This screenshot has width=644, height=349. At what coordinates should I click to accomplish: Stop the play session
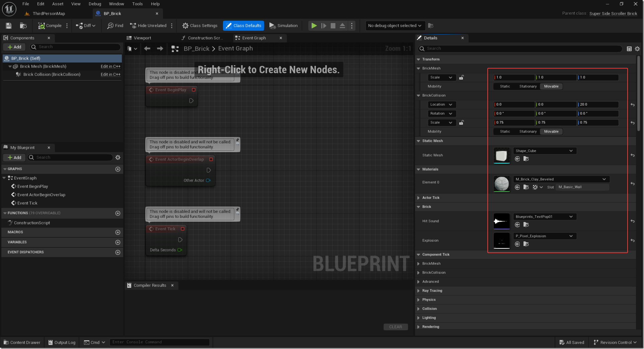[333, 26]
